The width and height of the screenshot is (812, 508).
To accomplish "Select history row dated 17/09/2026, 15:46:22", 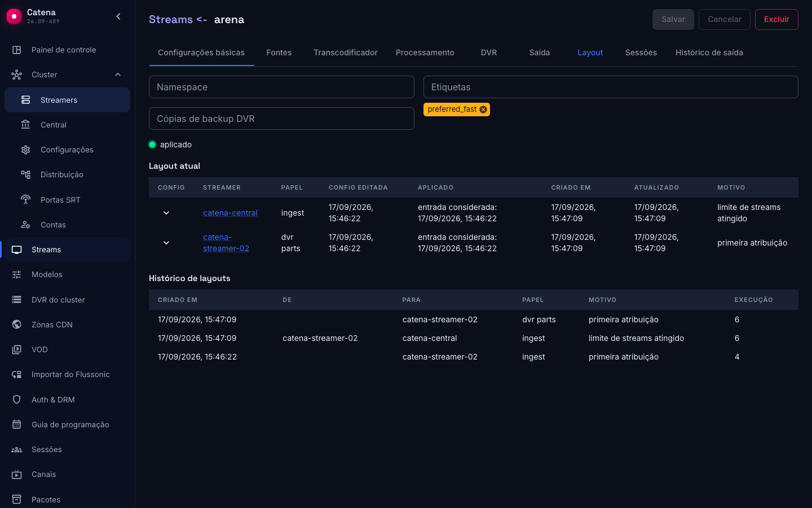I will point(474,357).
